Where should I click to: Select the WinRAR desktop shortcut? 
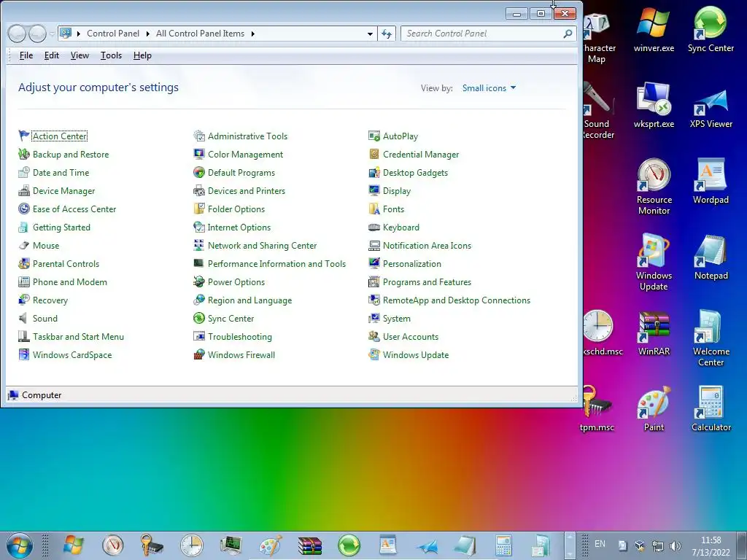[654, 333]
